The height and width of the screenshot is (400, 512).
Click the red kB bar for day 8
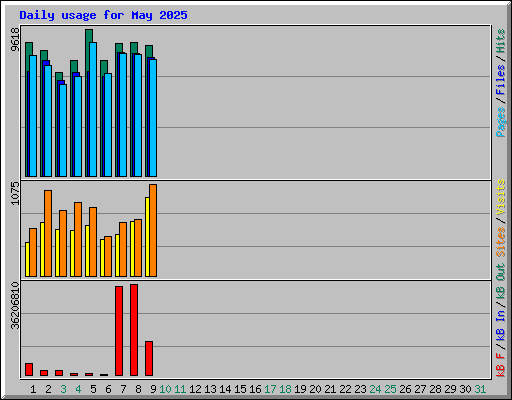pos(134,330)
